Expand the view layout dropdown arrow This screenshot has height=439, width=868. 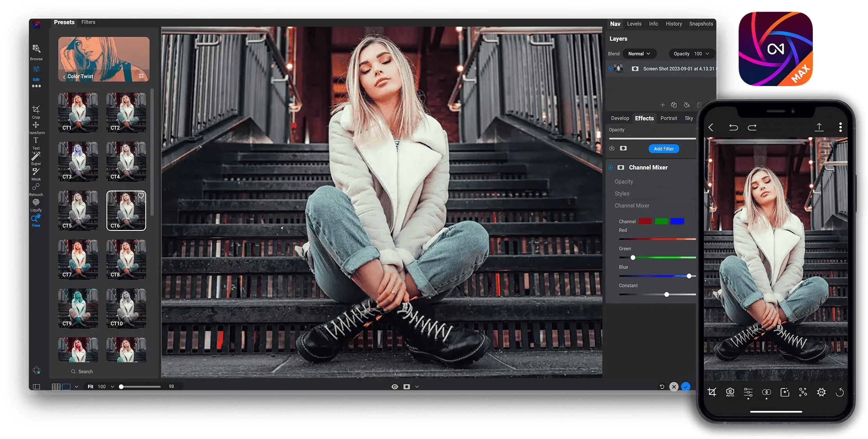tap(76, 387)
